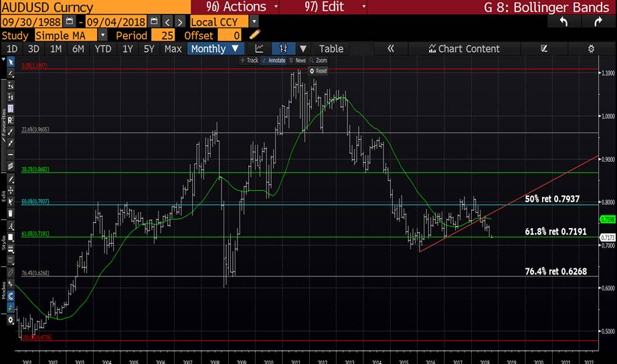Toggle the magnet snap mode
Viewport: 617px width, 364px height.
tap(11, 296)
